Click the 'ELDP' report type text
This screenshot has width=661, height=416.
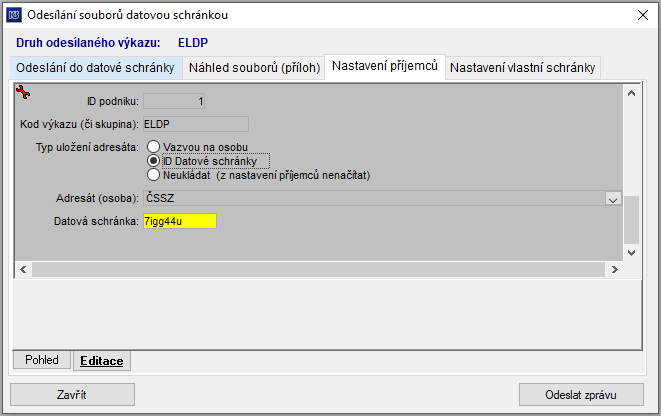[x=193, y=43]
